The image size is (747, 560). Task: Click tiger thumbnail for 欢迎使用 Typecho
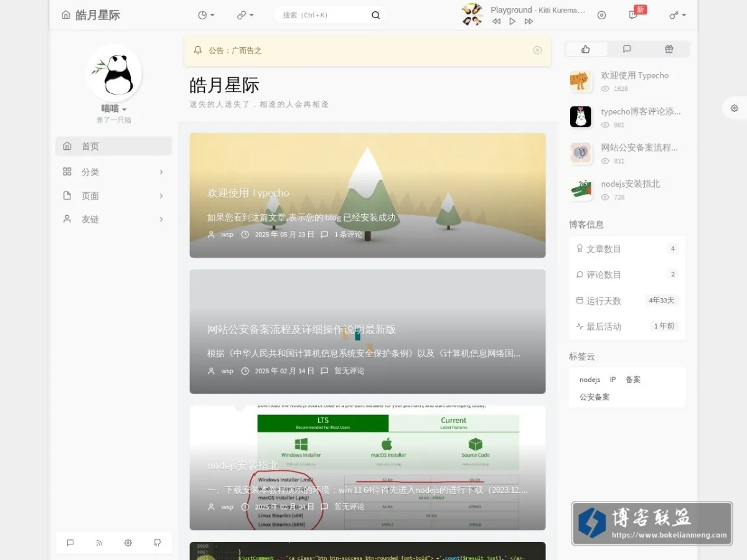pos(581,81)
